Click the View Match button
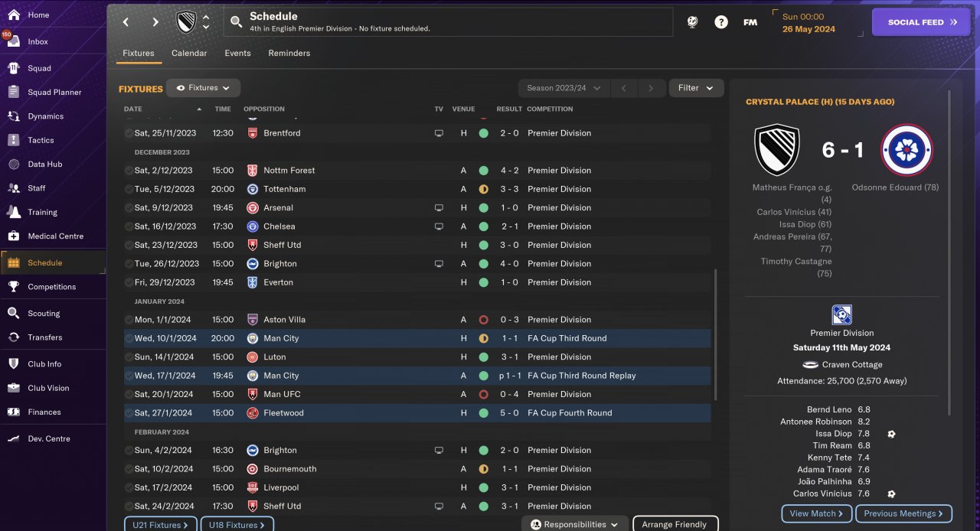 (x=816, y=513)
